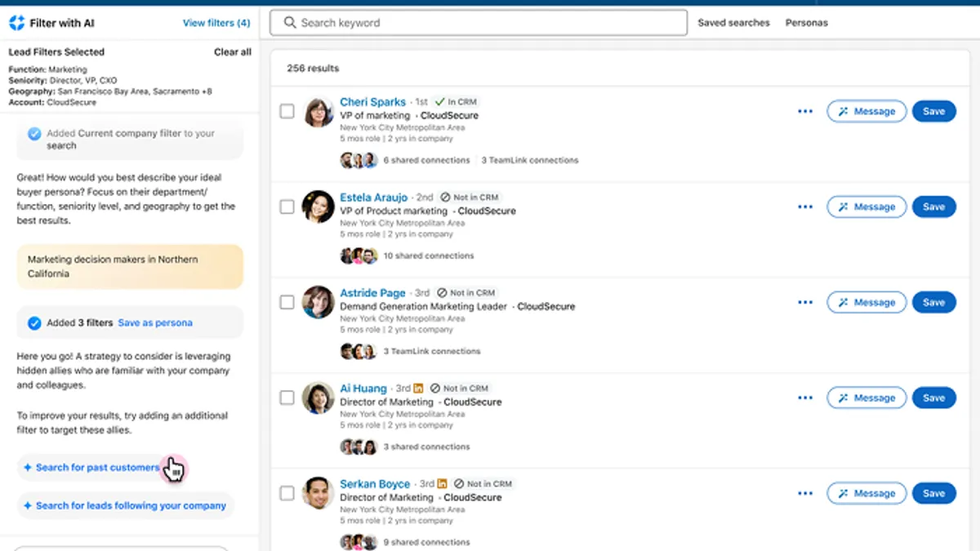Click the In CRM badge for Cheri Sparks
Image resolution: width=980 pixels, height=551 pixels.
pyautogui.click(x=456, y=102)
